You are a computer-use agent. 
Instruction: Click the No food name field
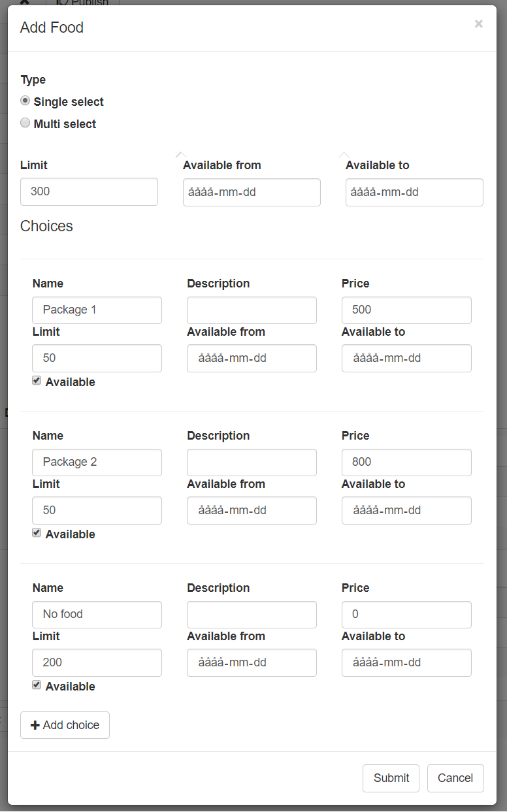point(97,615)
